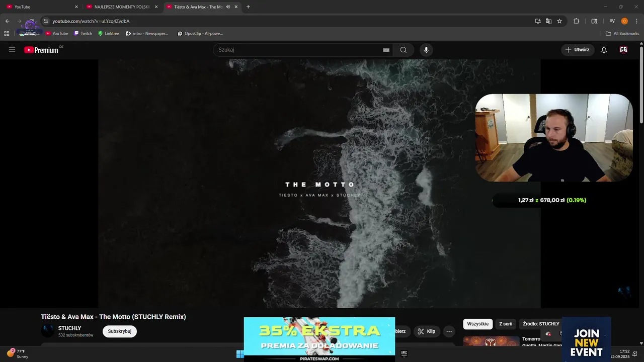644x362 pixels.
Task: Click the Utwórz create button
Action: (x=578, y=50)
